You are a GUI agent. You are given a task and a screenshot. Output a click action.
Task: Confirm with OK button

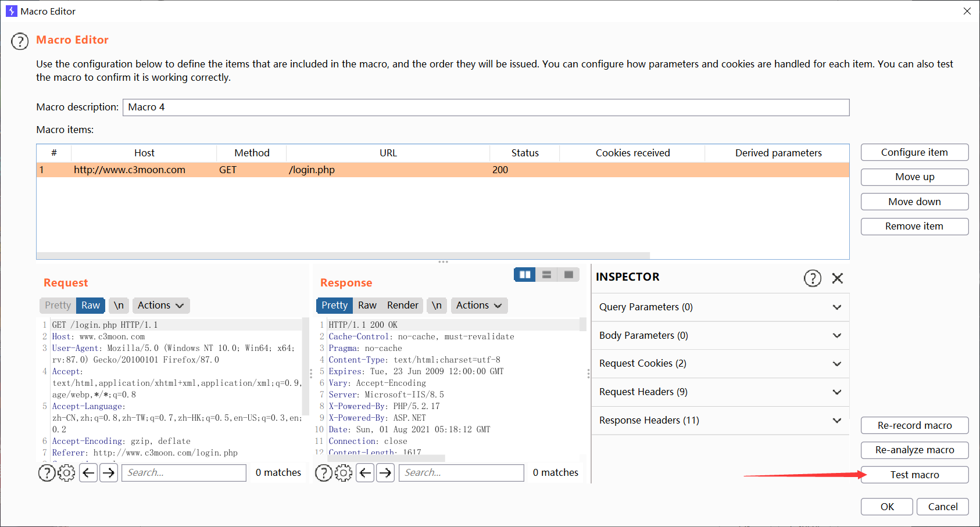coord(887,507)
